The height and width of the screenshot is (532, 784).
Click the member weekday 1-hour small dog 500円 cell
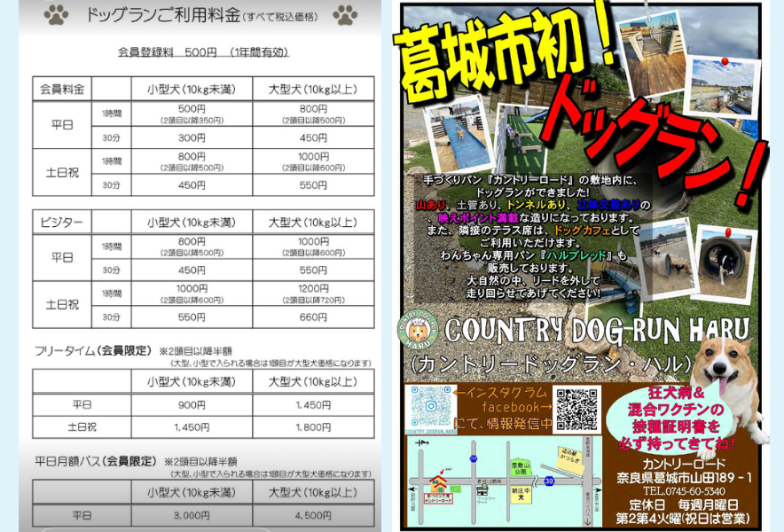[x=192, y=114]
